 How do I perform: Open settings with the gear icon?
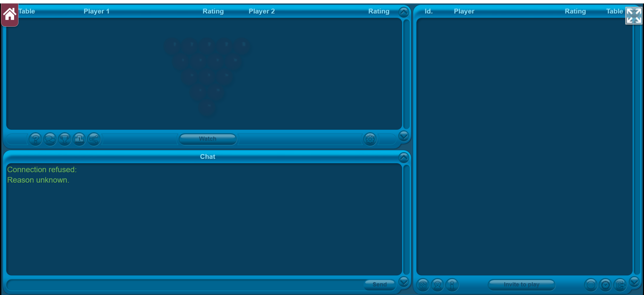pyautogui.click(x=370, y=139)
